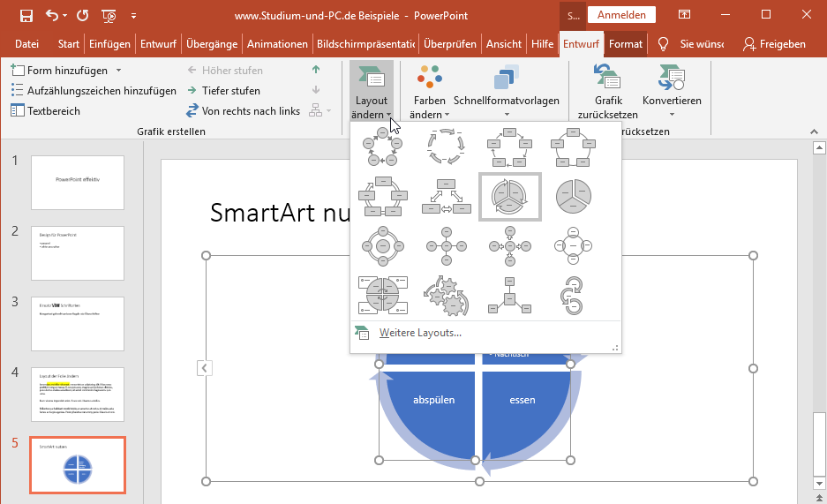Click Grafik zurücksetzen
The width and height of the screenshot is (827, 504).
[607, 91]
